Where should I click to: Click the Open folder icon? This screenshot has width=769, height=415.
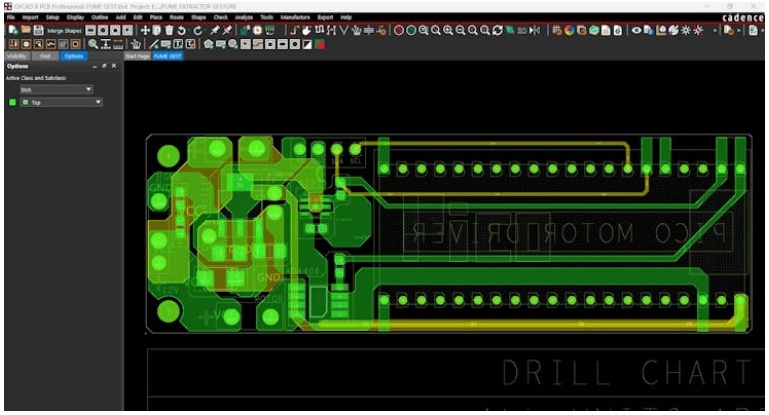pos(24,31)
